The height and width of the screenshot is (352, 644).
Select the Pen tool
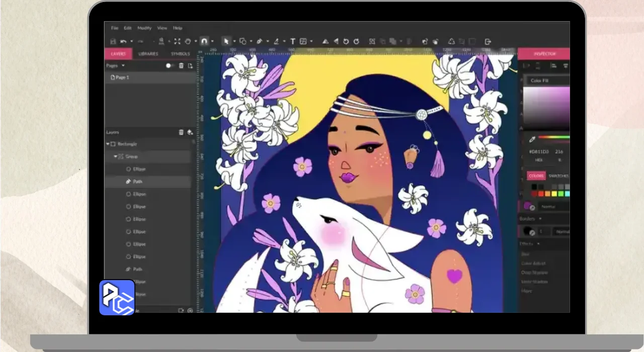point(260,41)
